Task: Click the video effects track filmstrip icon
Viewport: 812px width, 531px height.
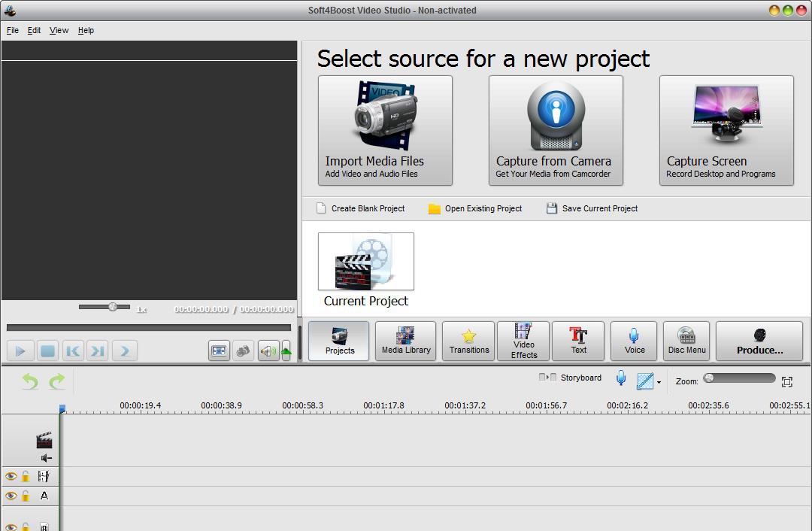Action: coord(44,476)
